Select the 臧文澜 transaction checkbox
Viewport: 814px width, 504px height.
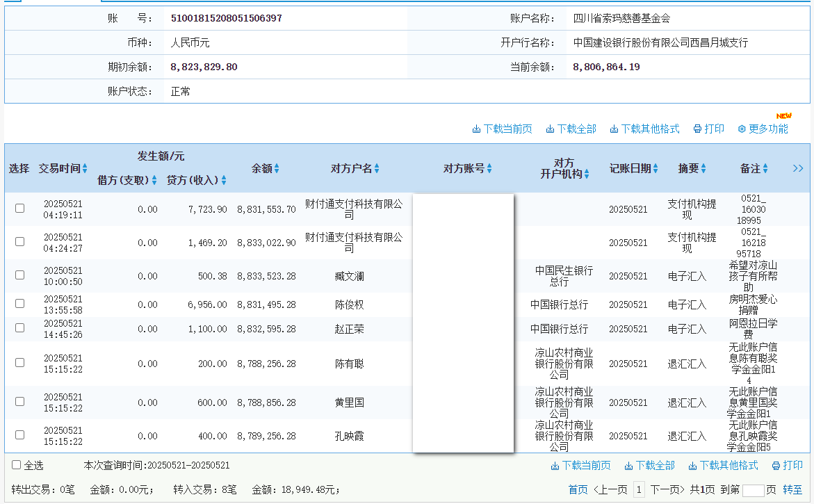coord(19,275)
